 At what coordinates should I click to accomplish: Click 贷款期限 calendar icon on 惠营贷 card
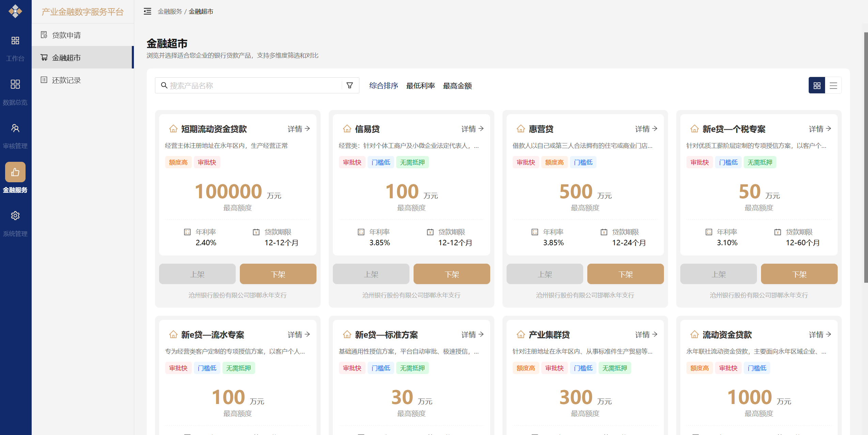604,232
